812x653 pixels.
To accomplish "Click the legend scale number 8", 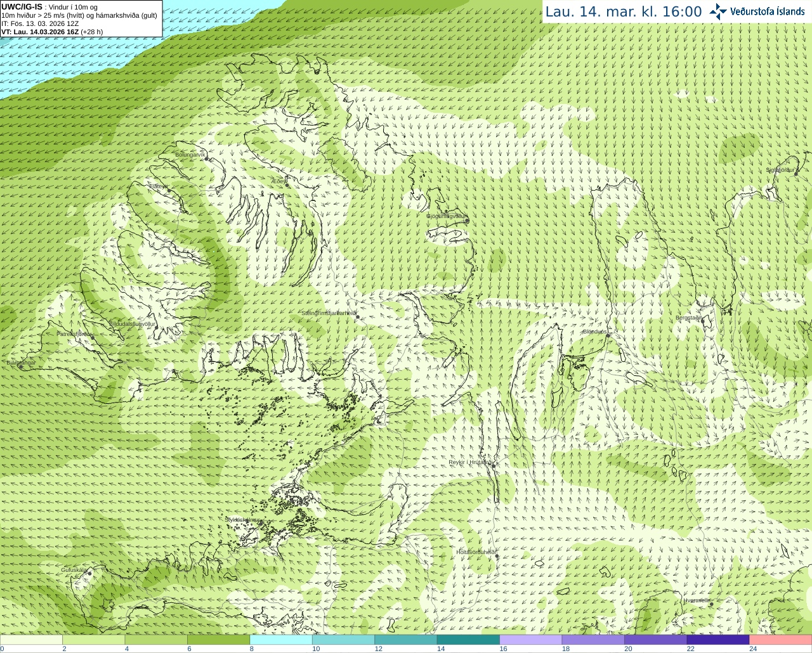I will click(252, 649).
